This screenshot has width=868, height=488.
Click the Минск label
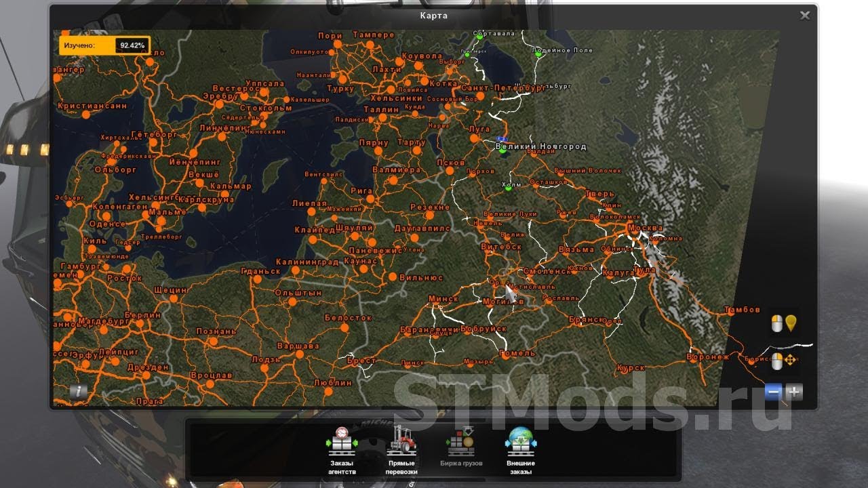[x=443, y=298]
